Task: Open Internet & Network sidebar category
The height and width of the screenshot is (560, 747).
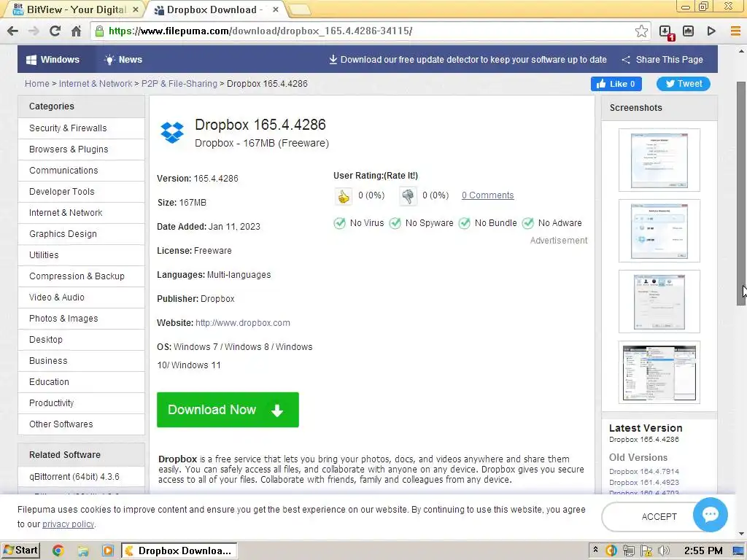Action: [x=82, y=213]
